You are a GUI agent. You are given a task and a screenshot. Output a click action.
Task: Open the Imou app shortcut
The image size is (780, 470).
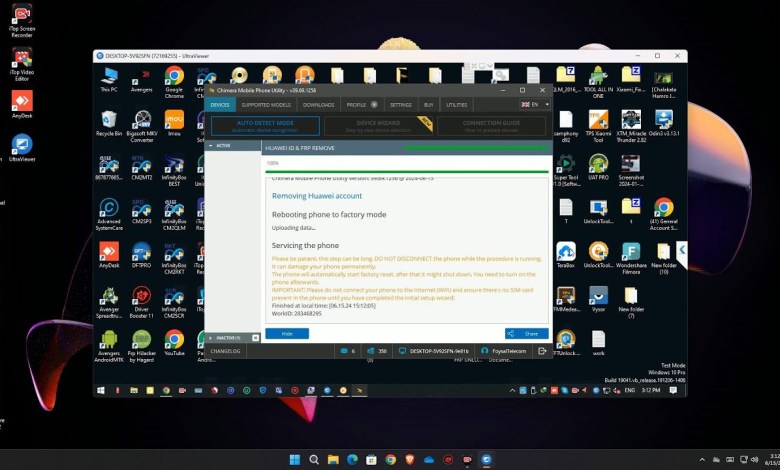174,123
